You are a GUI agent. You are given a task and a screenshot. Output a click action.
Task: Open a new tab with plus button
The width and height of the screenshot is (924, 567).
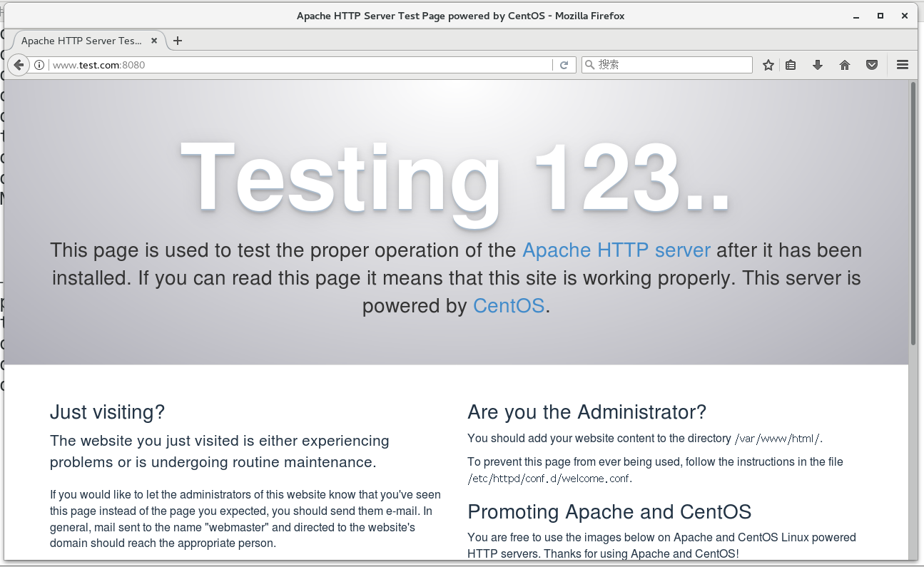pos(178,41)
